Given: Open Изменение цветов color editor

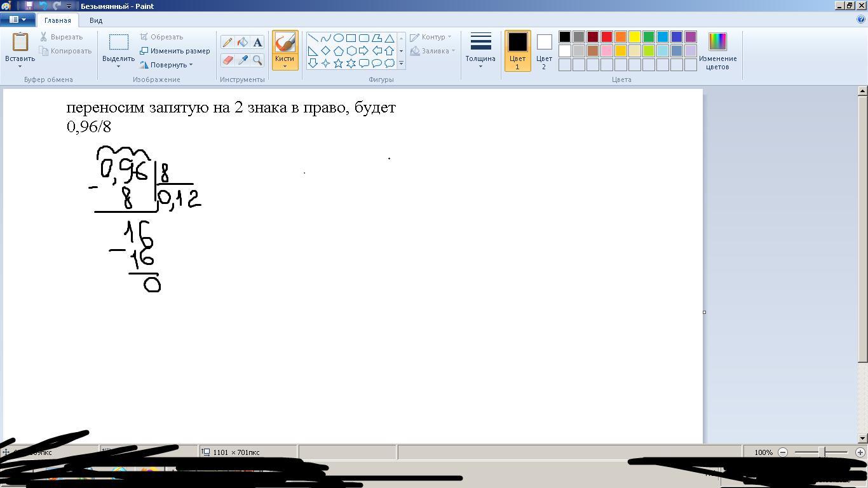Looking at the screenshot, I should [717, 51].
